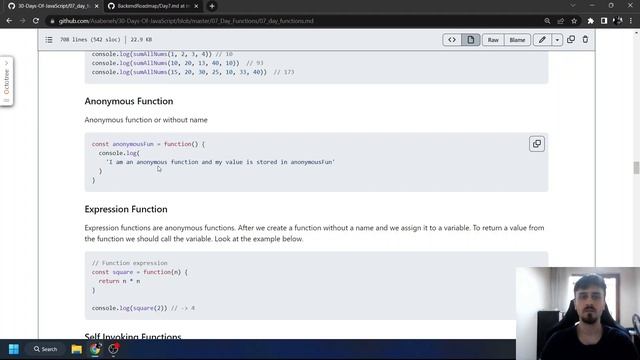640x360 pixels.
Task: Click 'Anonymous function or without name' text
Action: [x=146, y=120]
